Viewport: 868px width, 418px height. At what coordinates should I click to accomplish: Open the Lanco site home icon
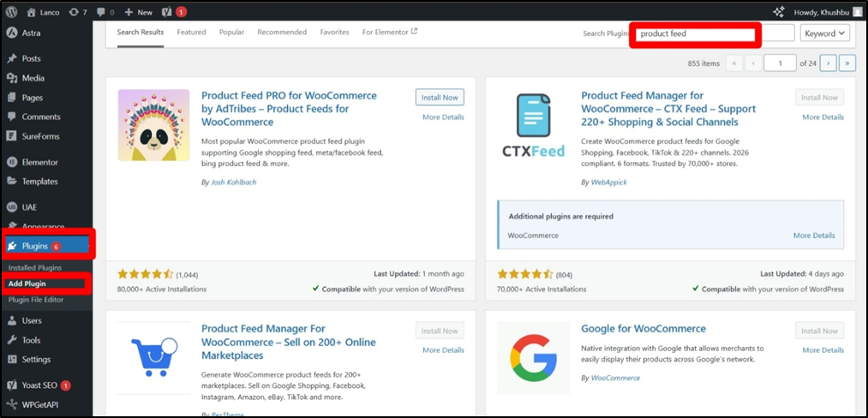point(32,12)
